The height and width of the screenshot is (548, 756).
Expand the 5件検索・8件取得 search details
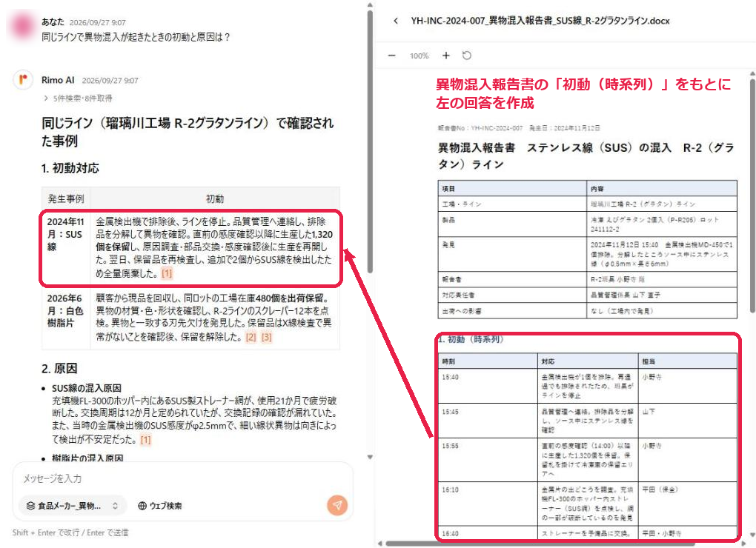(x=78, y=98)
